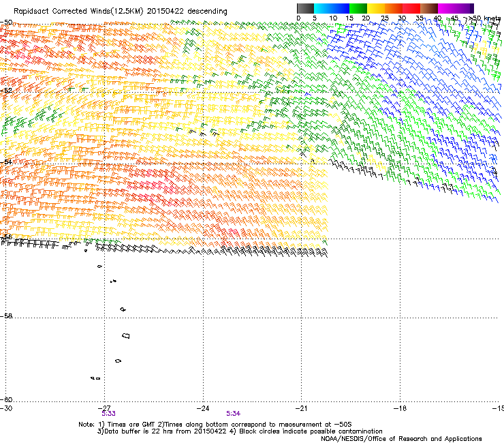Viewport: 504px width, 443px height.
Task: Click the yellow 20-25 knots legend color
Action: 376,8
